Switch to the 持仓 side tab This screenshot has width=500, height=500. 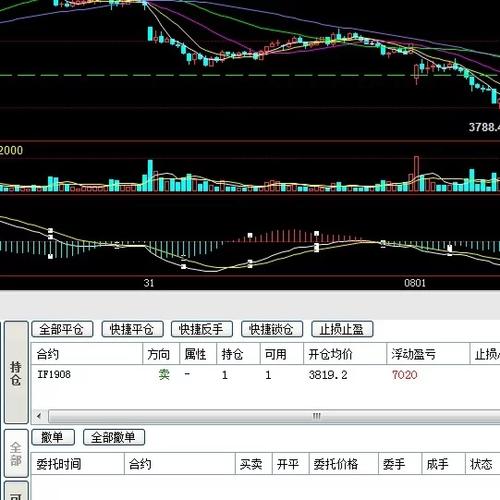[x=16, y=372]
